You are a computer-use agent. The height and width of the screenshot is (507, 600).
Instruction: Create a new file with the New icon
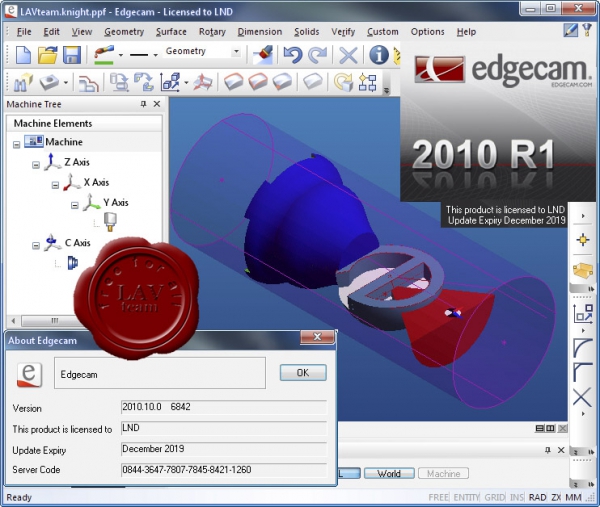click(x=23, y=55)
